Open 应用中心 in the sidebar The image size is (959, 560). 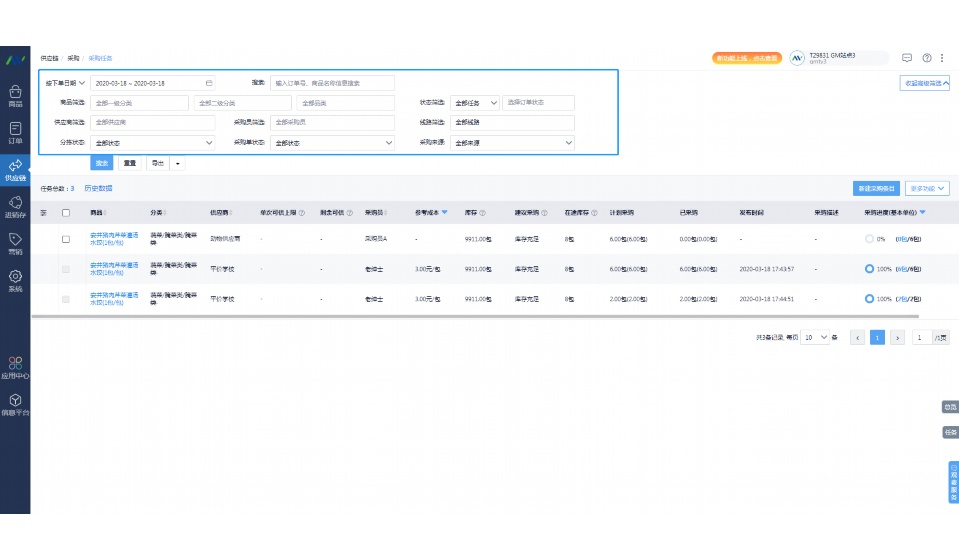click(15, 368)
